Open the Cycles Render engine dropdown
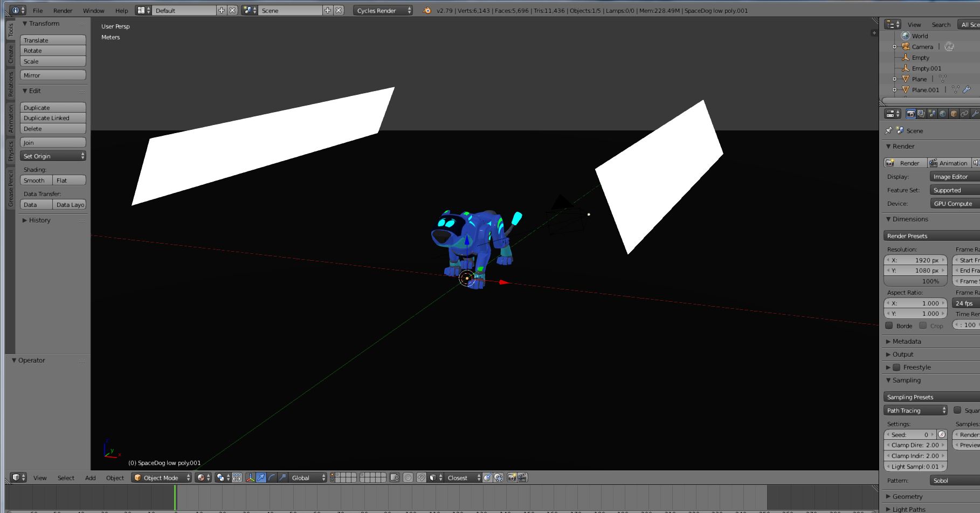 coord(383,10)
